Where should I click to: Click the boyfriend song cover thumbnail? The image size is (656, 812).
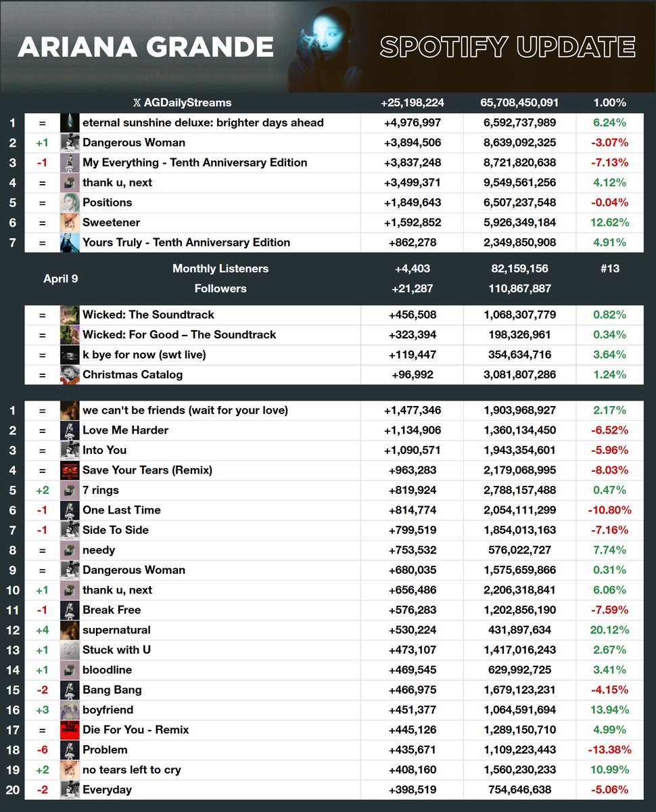point(70,710)
